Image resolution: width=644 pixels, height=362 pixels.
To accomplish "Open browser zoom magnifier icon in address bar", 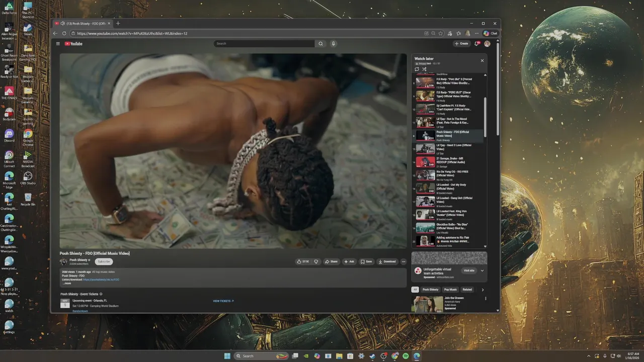I will tap(433, 33).
